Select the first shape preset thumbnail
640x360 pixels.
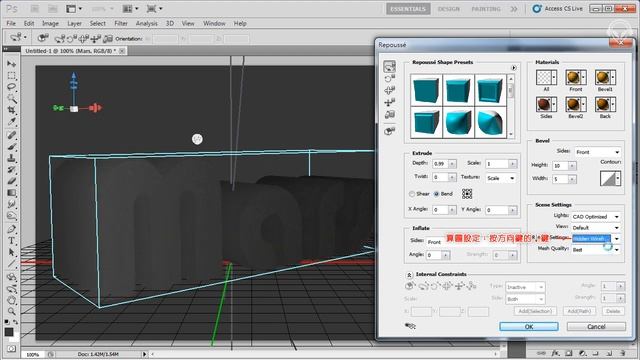pyautogui.click(x=426, y=90)
